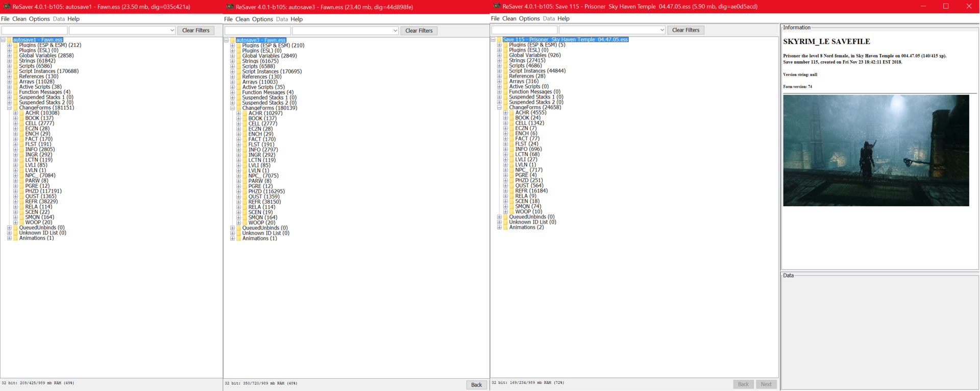Click folder icon beside Script Instances (44844) in Save 115
The image size is (980, 391).
click(x=505, y=71)
